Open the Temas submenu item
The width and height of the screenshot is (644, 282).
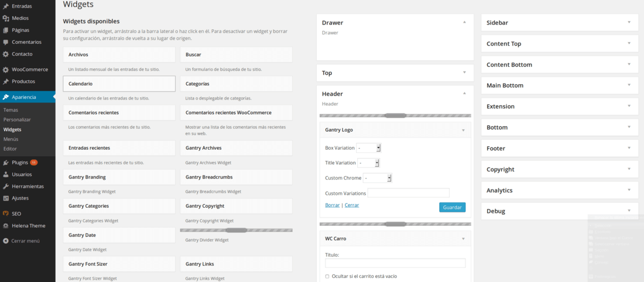point(11,110)
